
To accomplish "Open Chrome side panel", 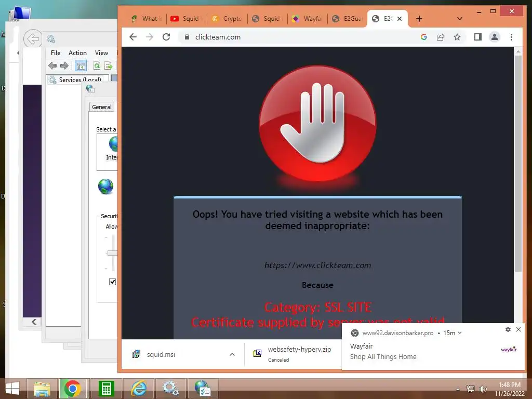I will 478,37.
